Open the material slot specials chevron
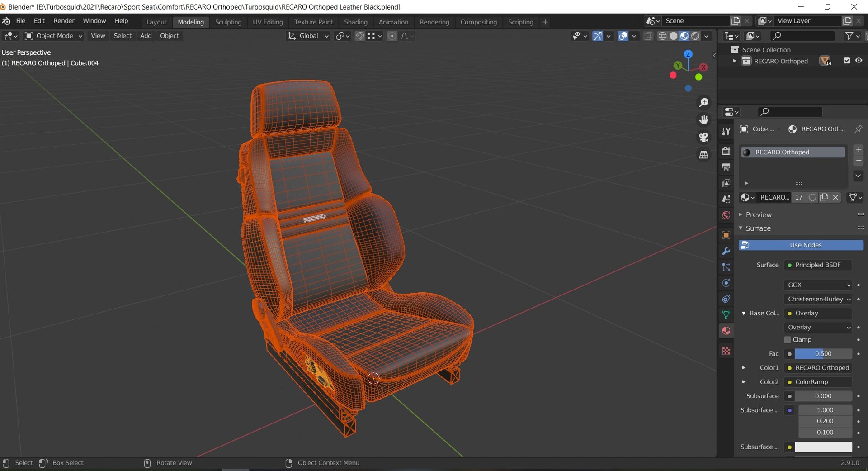The image size is (868, 471). tap(859, 176)
